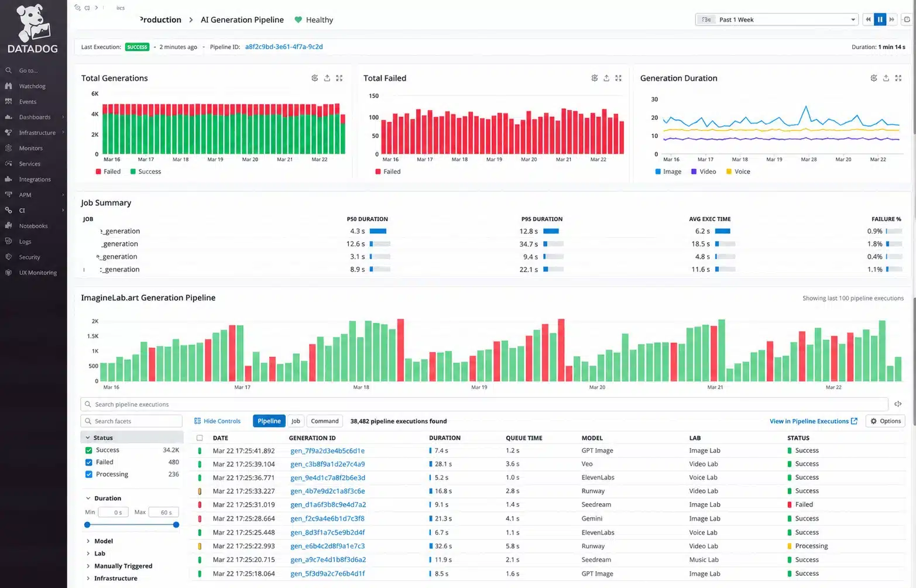Expand the Model facet
The height and width of the screenshot is (588, 916).
88,541
